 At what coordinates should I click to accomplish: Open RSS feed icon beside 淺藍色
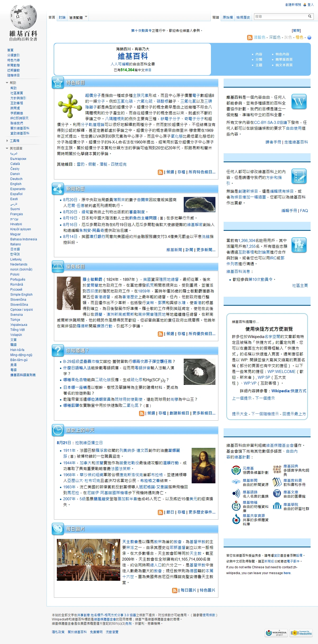250,38
